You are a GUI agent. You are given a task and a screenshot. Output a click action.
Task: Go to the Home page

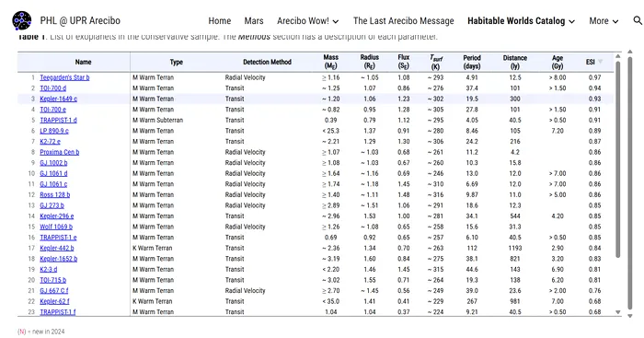click(x=219, y=21)
